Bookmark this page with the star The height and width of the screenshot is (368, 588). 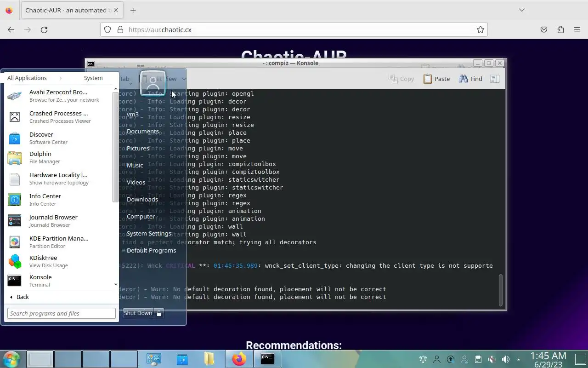[481, 29]
